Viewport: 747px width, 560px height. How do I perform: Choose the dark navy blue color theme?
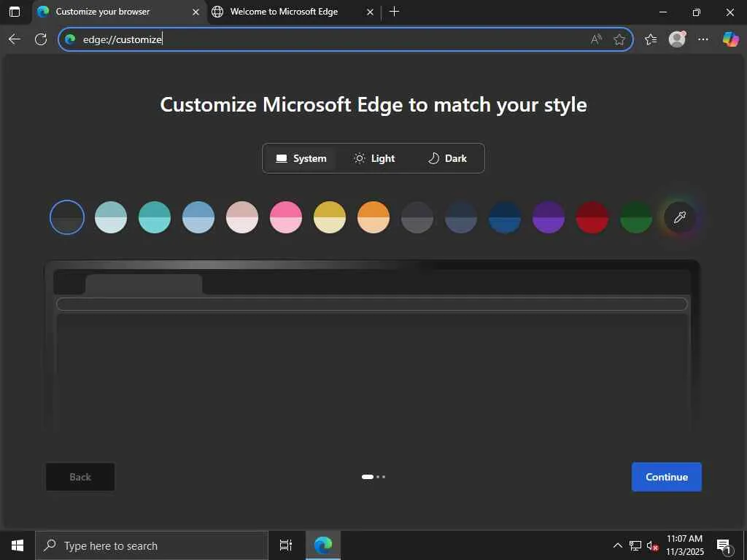tap(505, 217)
